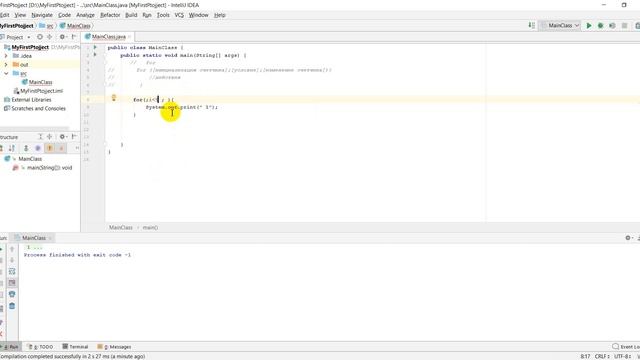Open the Help menu
The width and height of the screenshot is (640, 360).
pos(220,15)
